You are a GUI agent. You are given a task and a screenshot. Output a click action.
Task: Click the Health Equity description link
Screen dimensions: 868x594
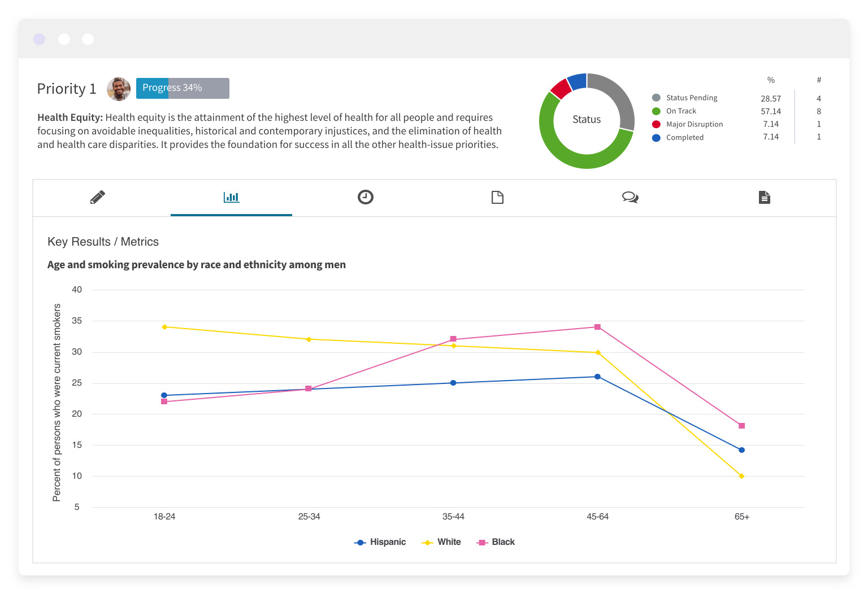tap(70, 117)
